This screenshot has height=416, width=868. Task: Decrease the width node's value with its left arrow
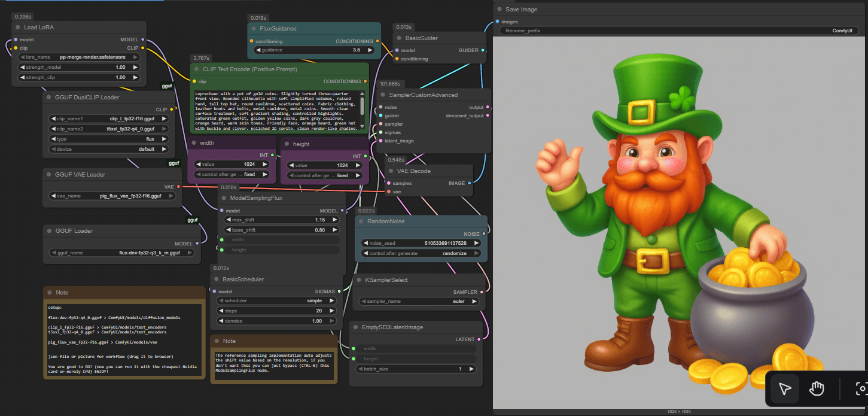pyautogui.click(x=198, y=165)
